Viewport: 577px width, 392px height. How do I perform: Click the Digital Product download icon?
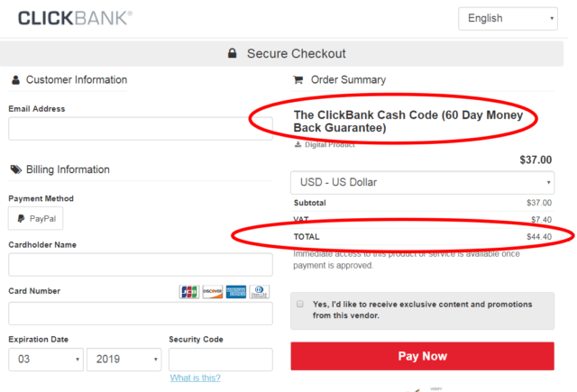point(298,144)
